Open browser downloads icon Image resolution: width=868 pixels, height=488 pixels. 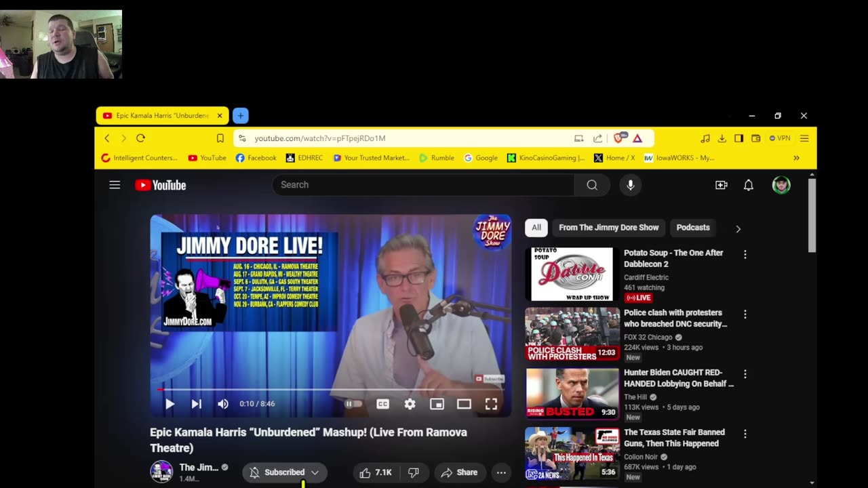[722, 138]
